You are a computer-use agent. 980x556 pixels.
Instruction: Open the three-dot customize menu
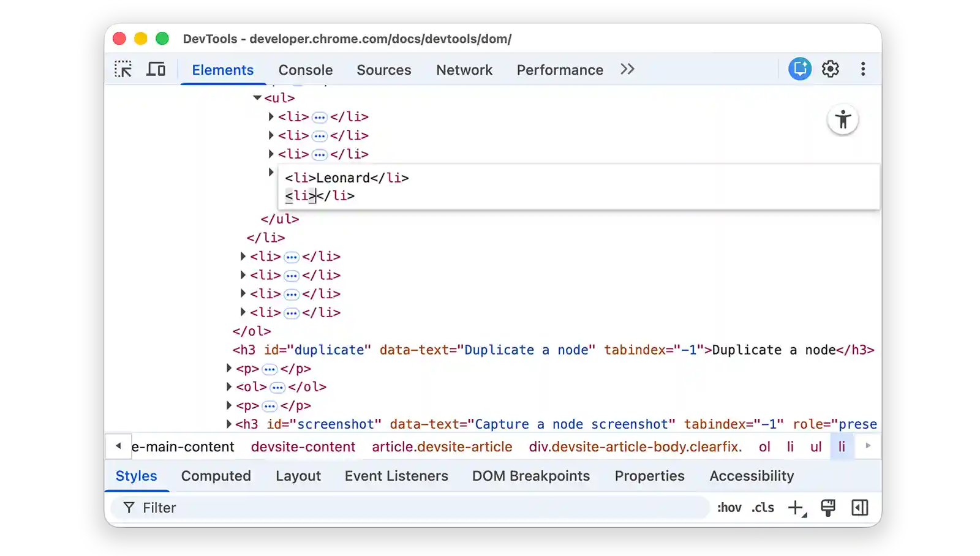[x=864, y=69]
